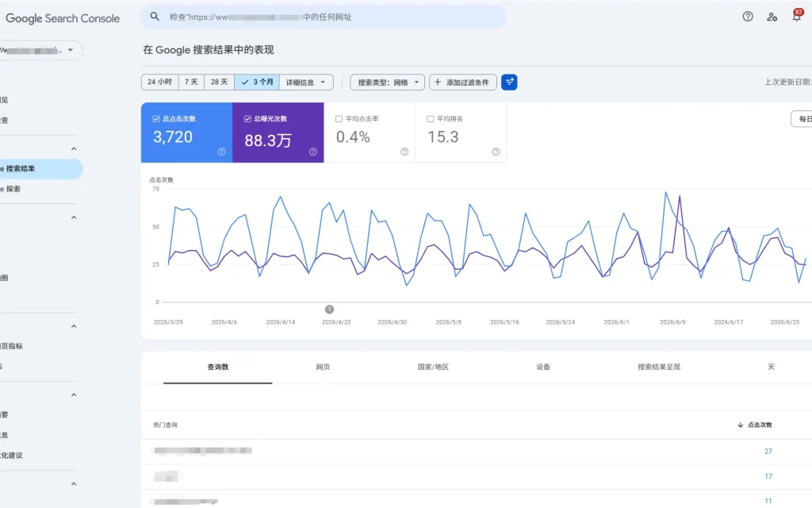The image size is (812, 508).
Task: Collapse bottom sidebar section chevron
Action: [74, 483]
